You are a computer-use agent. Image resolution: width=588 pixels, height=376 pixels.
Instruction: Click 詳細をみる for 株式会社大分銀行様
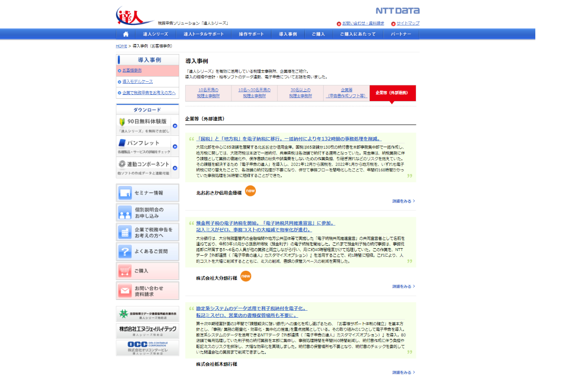tap(404, 286)
